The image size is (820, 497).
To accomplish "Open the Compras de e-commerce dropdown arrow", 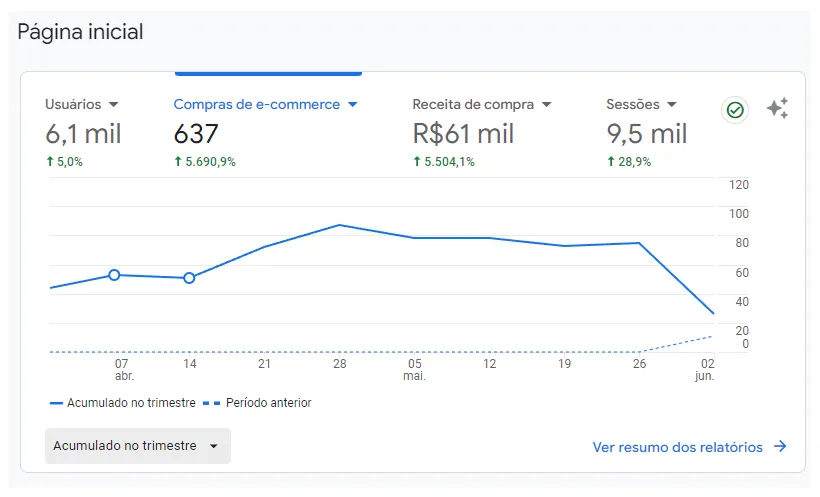I will tap(353, 105).
